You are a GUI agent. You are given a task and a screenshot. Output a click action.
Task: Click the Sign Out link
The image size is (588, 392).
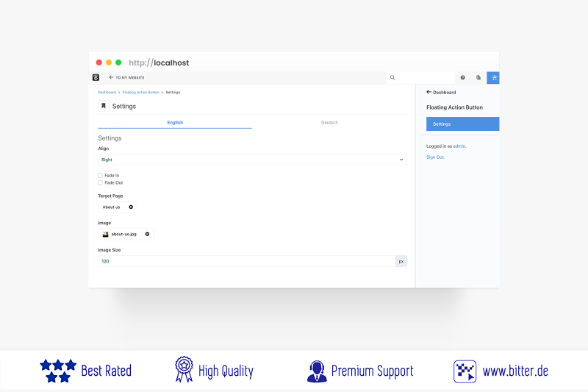(x=435, y=157)
